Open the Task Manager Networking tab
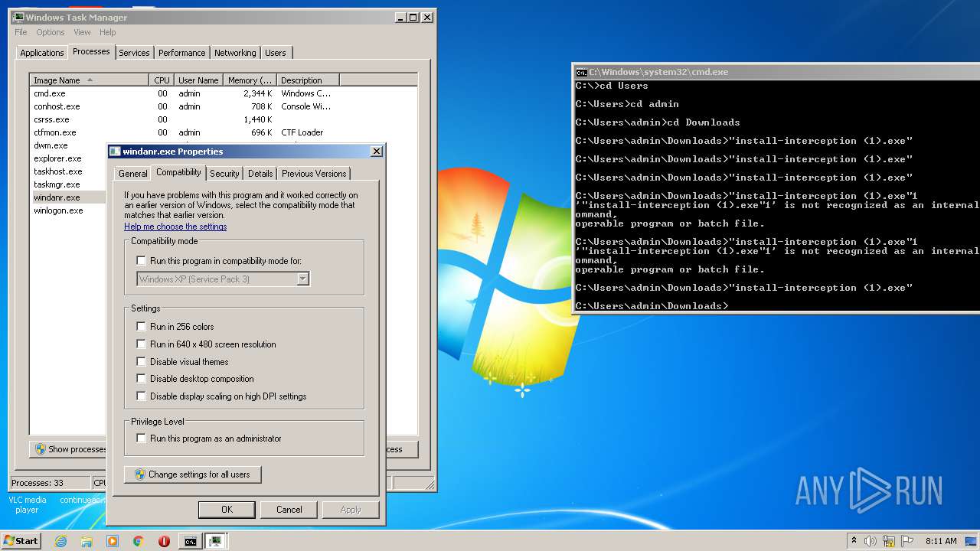The image size is (980, 551). pyautogui.click(x=235, y=53)
